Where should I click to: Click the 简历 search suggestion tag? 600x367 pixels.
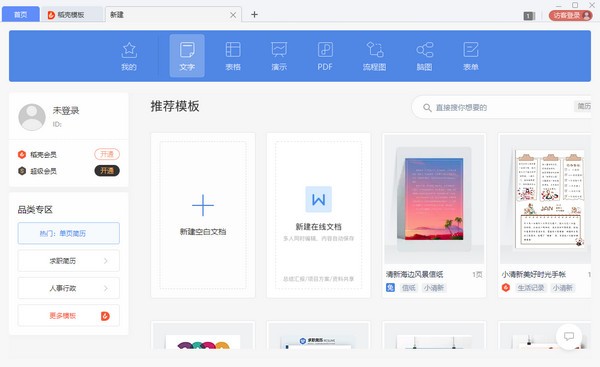583,106
